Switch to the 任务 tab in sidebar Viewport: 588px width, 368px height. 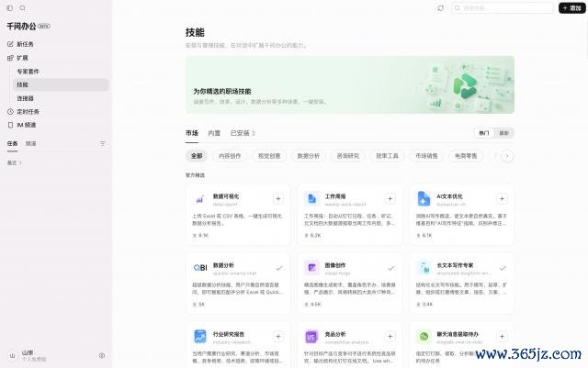point(12,143)
